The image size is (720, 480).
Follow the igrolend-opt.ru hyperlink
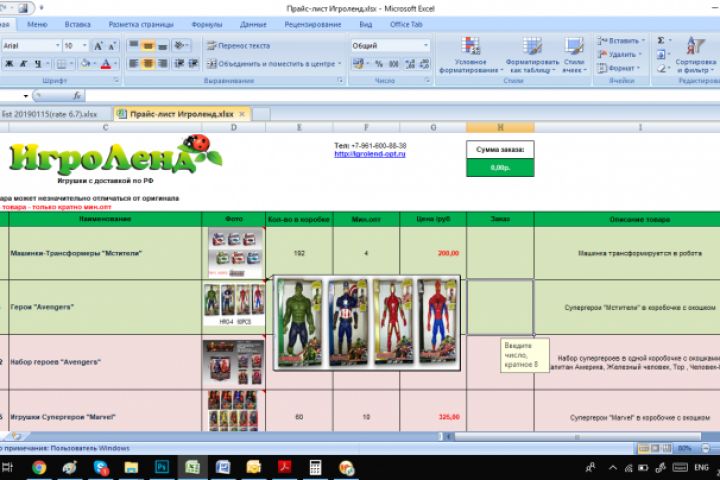point(370,154)
